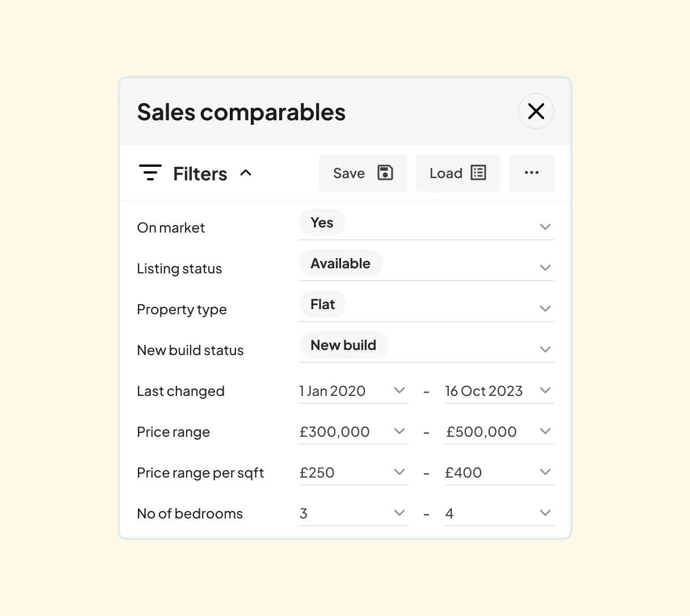This screenshot has width=690, height=616.
Task: Open the On market dropdown
Action: [x=545, y=226]
